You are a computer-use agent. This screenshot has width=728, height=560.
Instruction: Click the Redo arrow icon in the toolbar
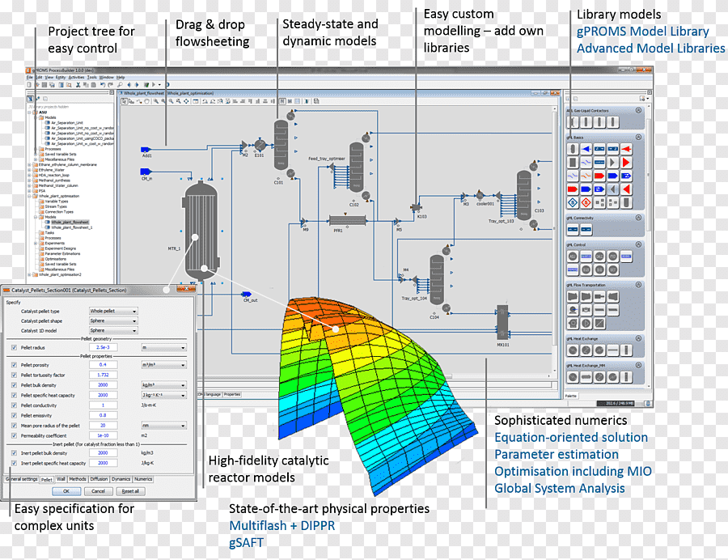point(110,86)
